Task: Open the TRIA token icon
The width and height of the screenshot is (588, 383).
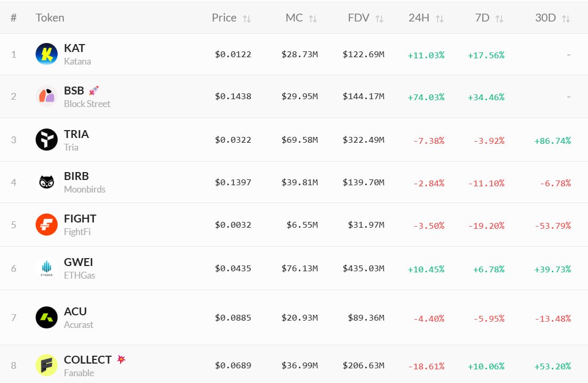Action: coord(47,140)
